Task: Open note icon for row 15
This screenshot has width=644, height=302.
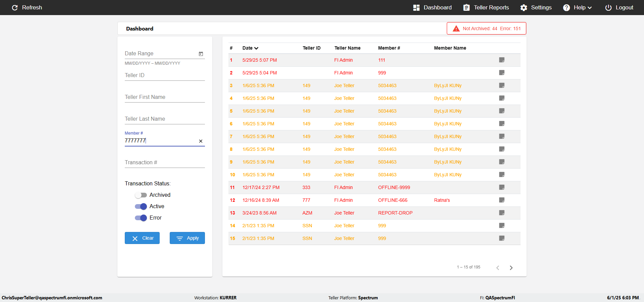Action: 502,238
